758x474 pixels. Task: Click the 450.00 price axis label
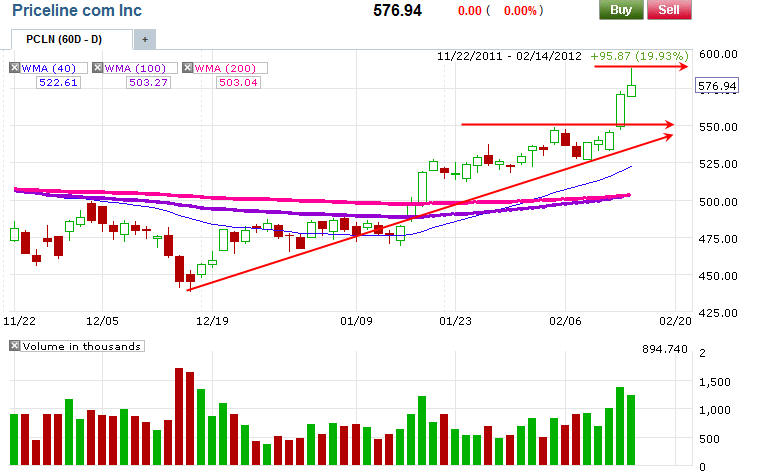(x=718, y=276)
